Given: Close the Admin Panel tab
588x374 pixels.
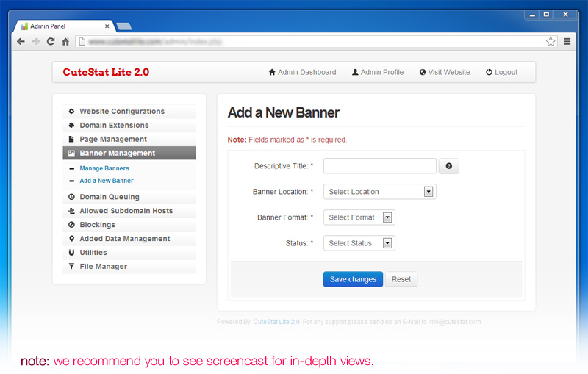Looking at the screenshot, I should 107,26.
